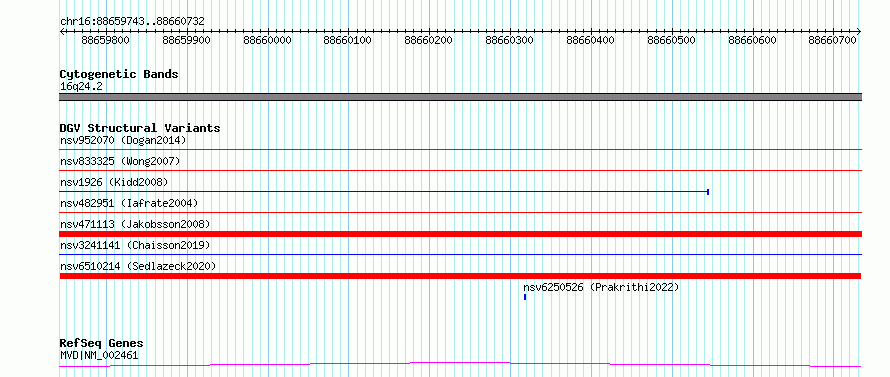Image resolution: width=890 pixels, height=377 pixels.
Task: Click the right arrow end of the ruler
Action: [858, 31]
